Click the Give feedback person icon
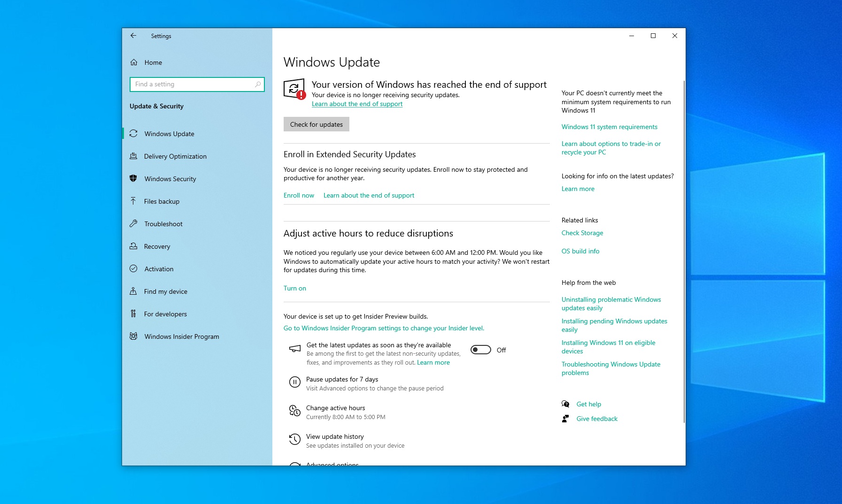Image resolution: width=842 pixels, height=504 pixels. (x=565, y=419)
